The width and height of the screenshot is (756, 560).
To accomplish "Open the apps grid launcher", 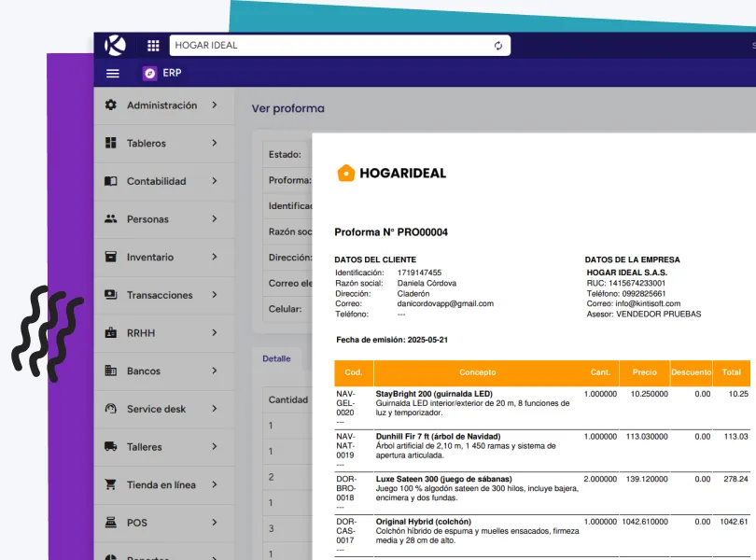I will click(x=153, y=46).
